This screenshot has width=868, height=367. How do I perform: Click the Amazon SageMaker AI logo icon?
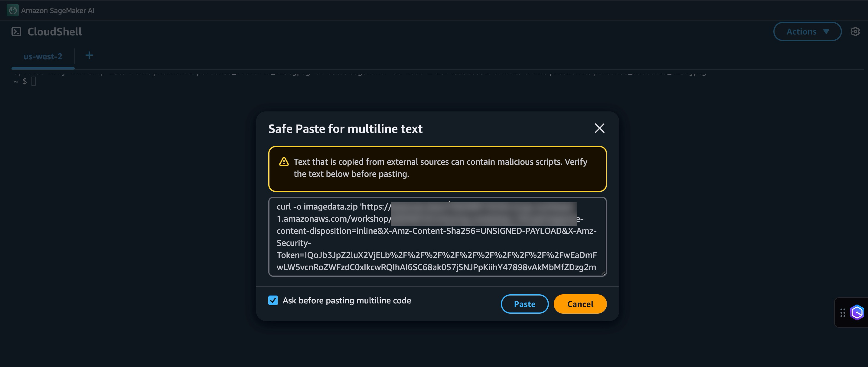pyautogui.click(x=12, y=11)
